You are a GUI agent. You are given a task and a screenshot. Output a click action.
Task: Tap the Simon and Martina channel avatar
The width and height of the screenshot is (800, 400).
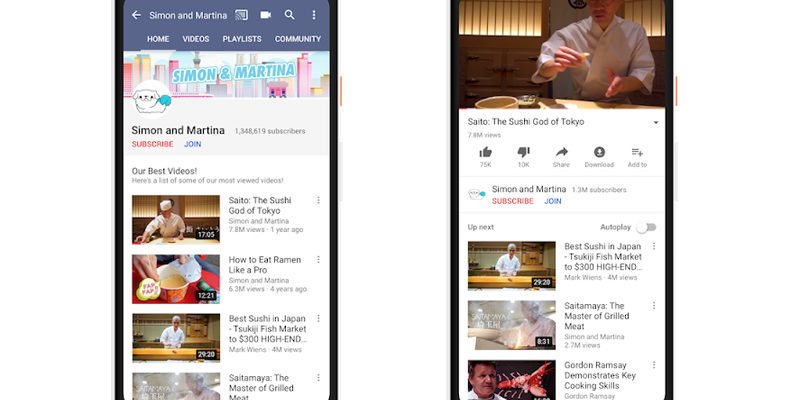pyautogui.click(x=152, y=99)
